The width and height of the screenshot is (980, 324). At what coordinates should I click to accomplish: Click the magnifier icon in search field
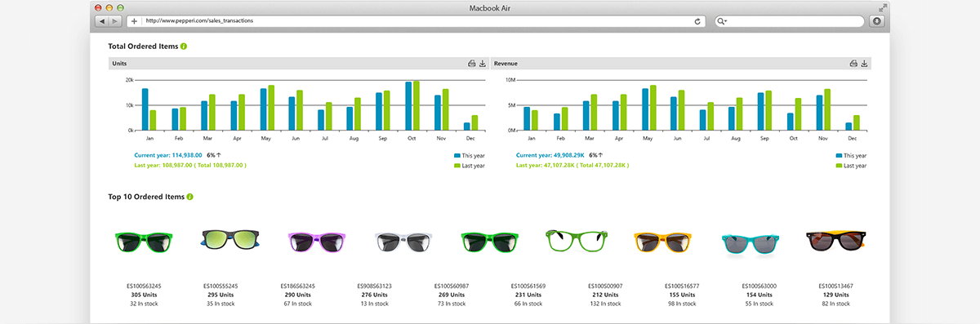pos(722,21)
